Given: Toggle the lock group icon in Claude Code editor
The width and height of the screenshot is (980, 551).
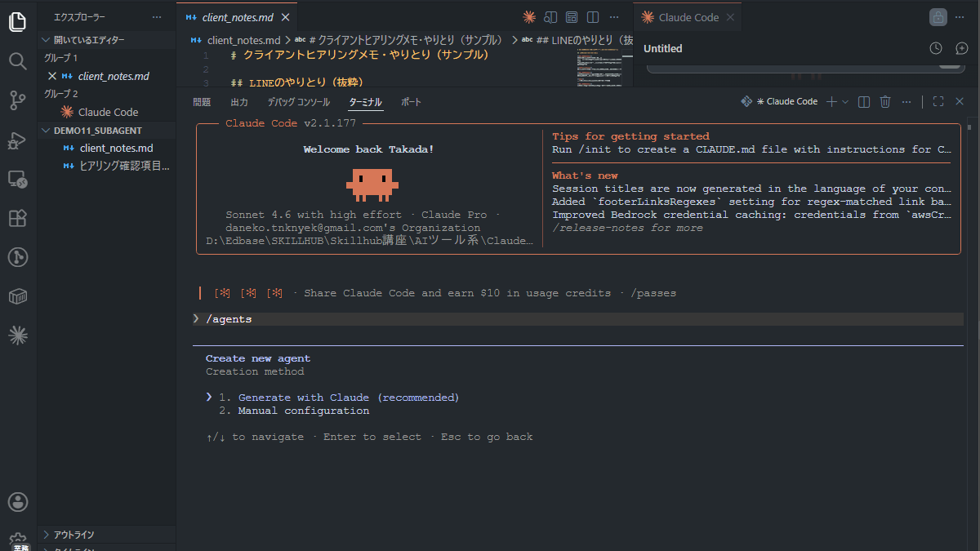Looking at the screenshot, I should 938,17.
